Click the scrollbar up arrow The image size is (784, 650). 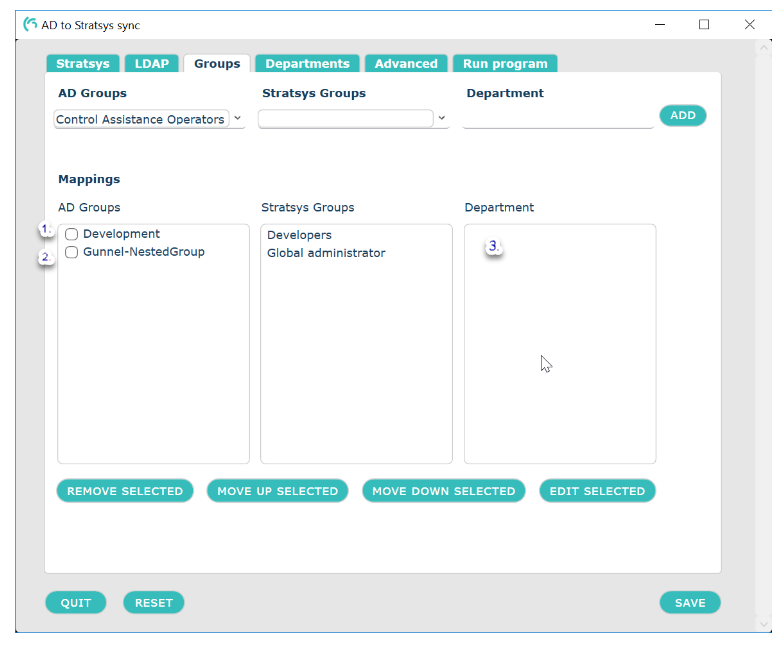pos(764,48)
